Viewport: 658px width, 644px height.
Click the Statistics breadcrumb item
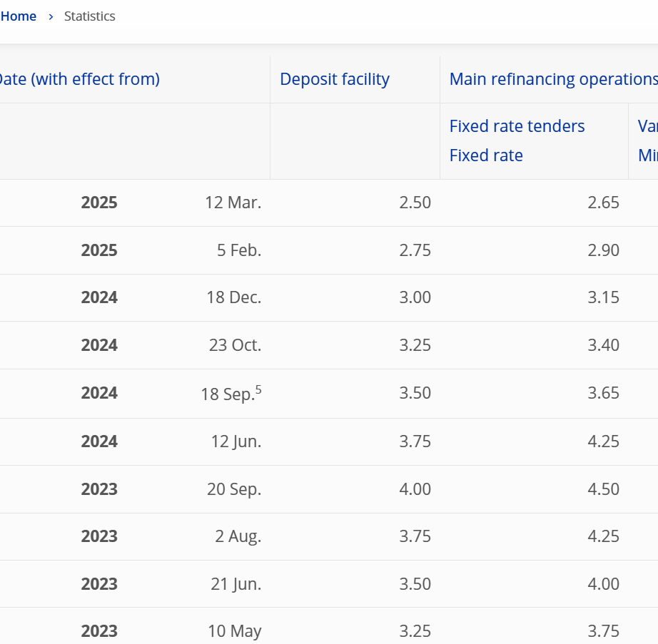[x=89, y=16]
